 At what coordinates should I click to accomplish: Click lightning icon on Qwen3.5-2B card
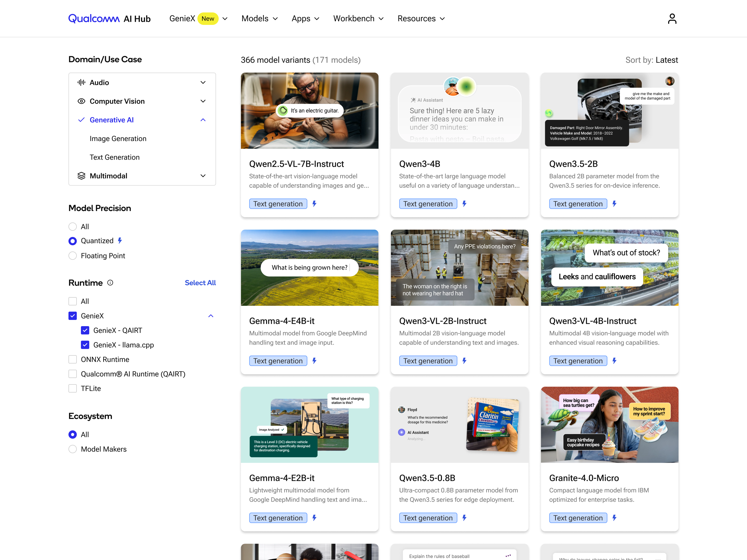[614, 204]
